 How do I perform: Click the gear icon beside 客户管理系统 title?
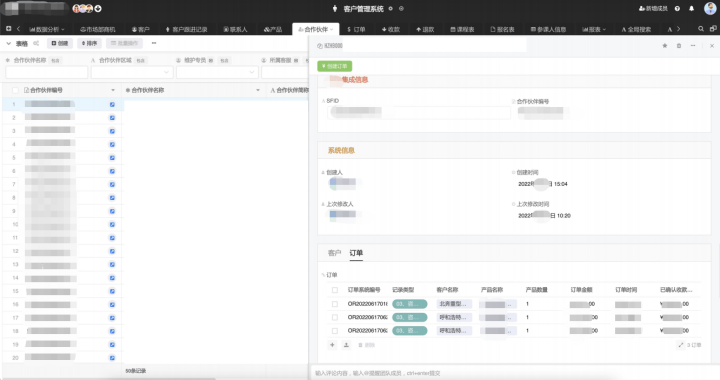point(390,8)
